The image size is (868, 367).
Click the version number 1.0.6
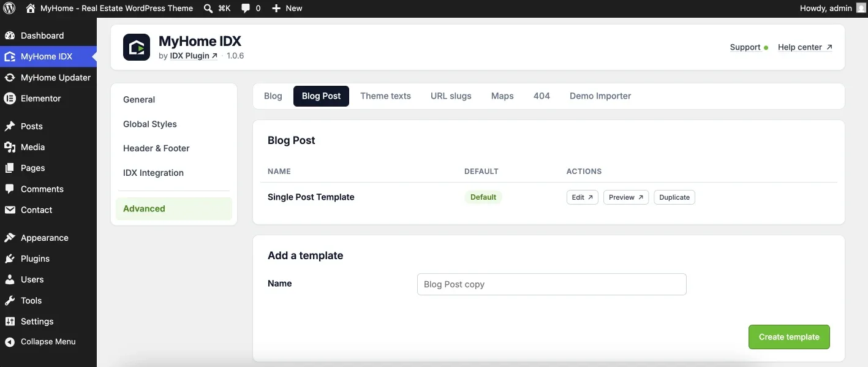click(235, 56)
